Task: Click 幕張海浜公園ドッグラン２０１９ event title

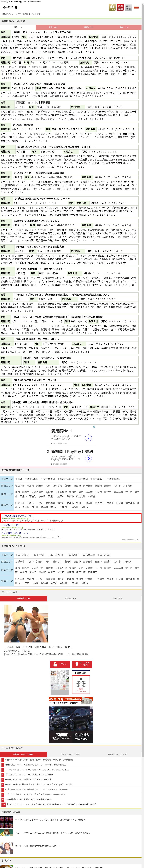Action: click(x=36, y=221)
